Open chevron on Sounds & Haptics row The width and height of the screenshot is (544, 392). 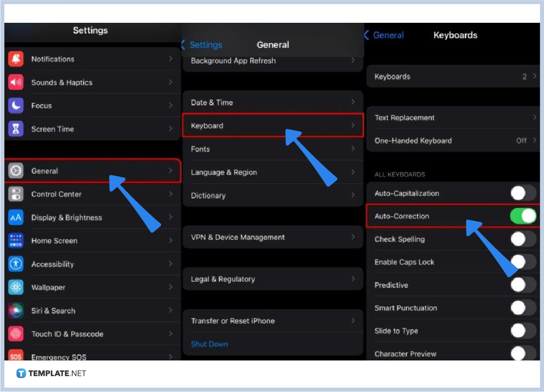click(x=171, y=82)
